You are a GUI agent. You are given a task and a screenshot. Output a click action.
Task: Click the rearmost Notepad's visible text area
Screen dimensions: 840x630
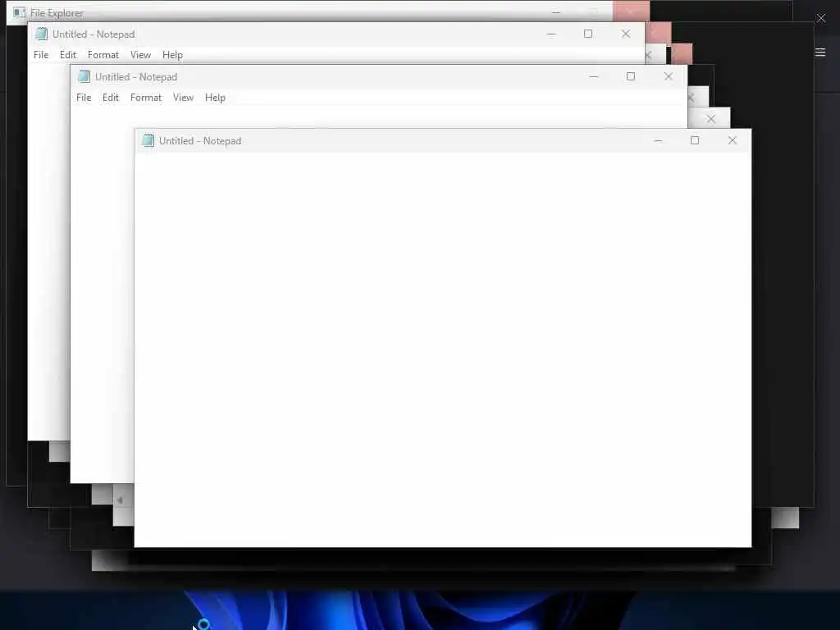point(48,252)
